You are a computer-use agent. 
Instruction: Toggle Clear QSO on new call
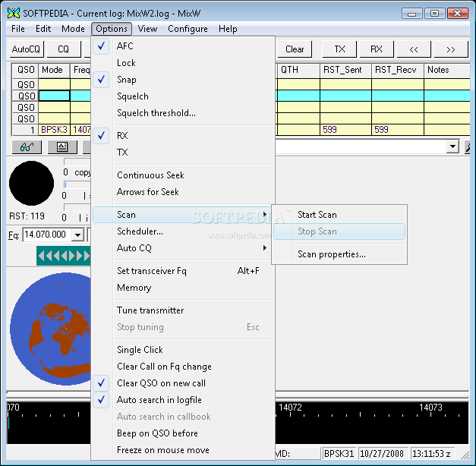(183, 383)
